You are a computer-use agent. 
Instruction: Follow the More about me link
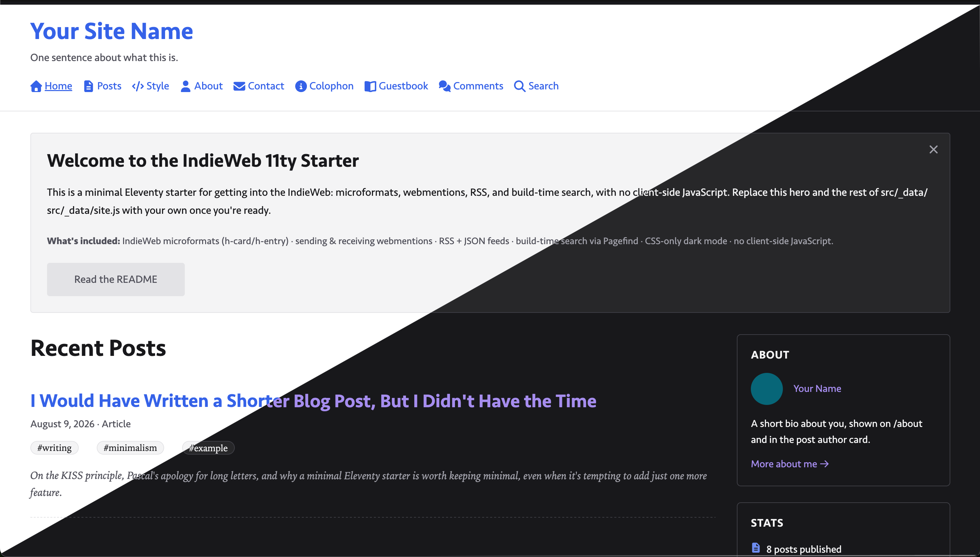(x=790, y=464)
